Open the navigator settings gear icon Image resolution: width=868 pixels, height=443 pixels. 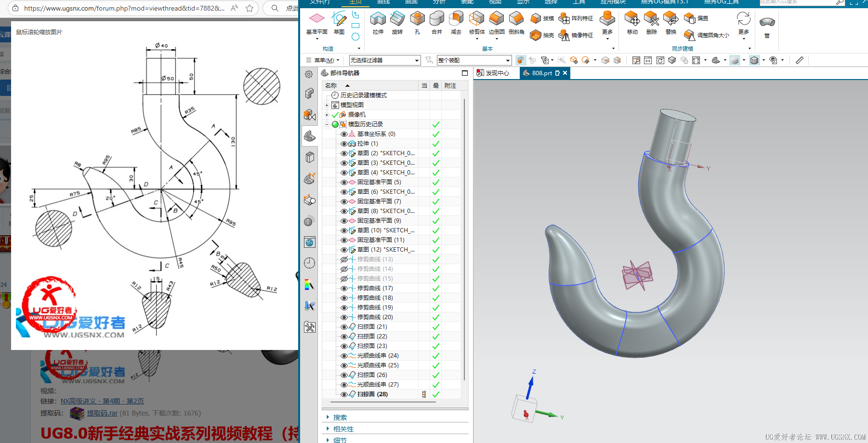click(x=309, y=74)
